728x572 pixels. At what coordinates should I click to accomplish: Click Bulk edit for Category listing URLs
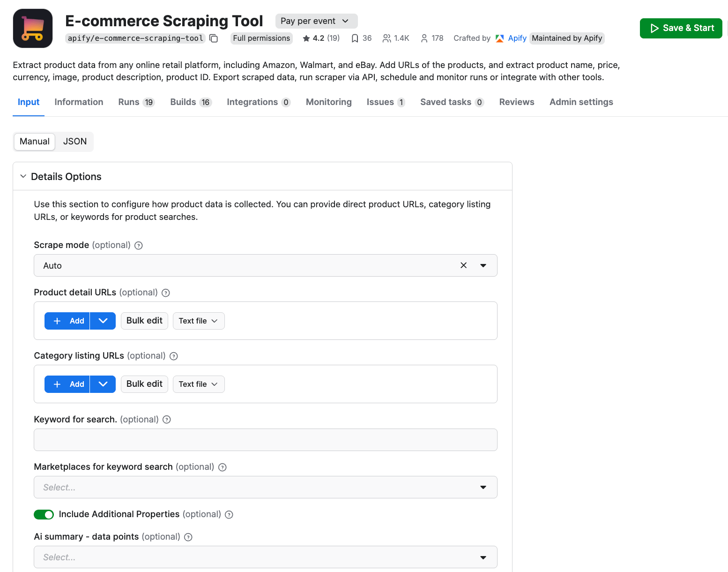click(144, 384)
